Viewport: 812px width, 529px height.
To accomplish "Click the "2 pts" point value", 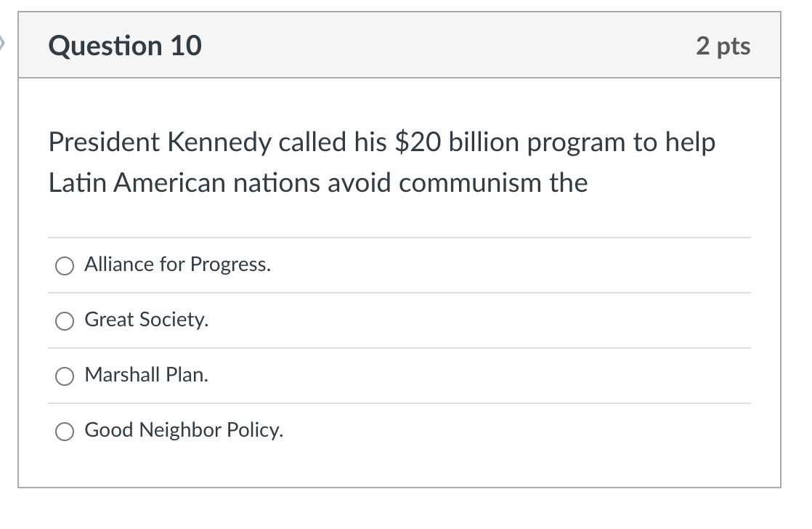I will (x=723, y=46).
